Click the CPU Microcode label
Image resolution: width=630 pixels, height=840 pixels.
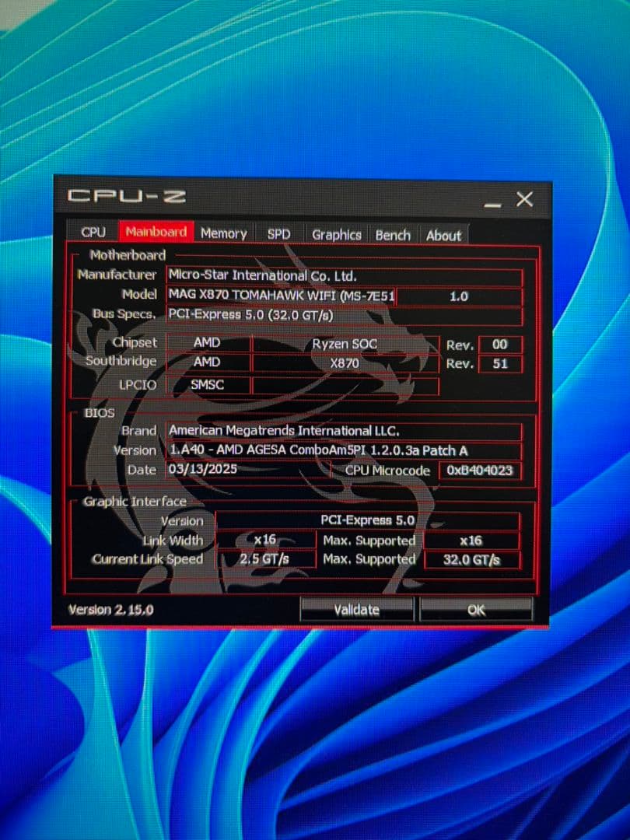coord(387,471)
